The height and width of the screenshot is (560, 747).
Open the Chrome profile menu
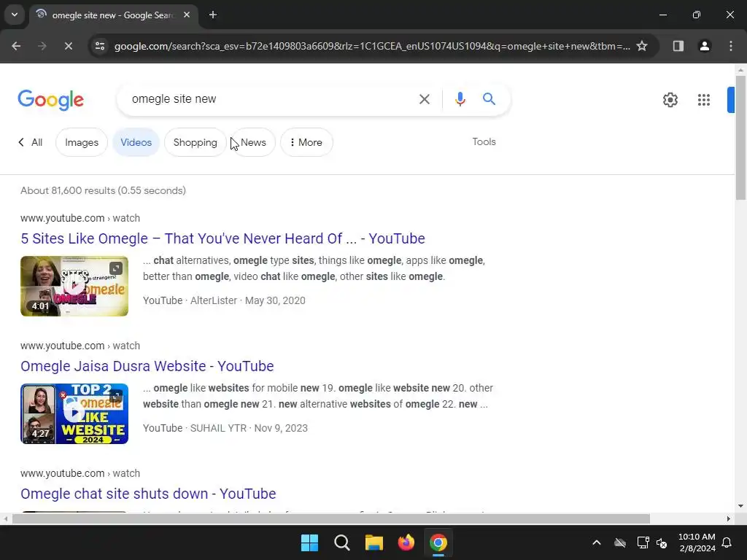coord(704,46)
